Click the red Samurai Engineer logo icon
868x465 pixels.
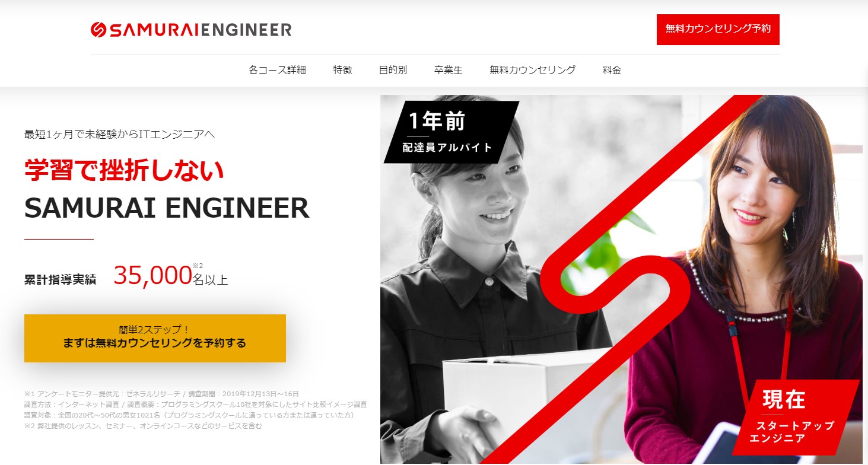click(98, 30)
